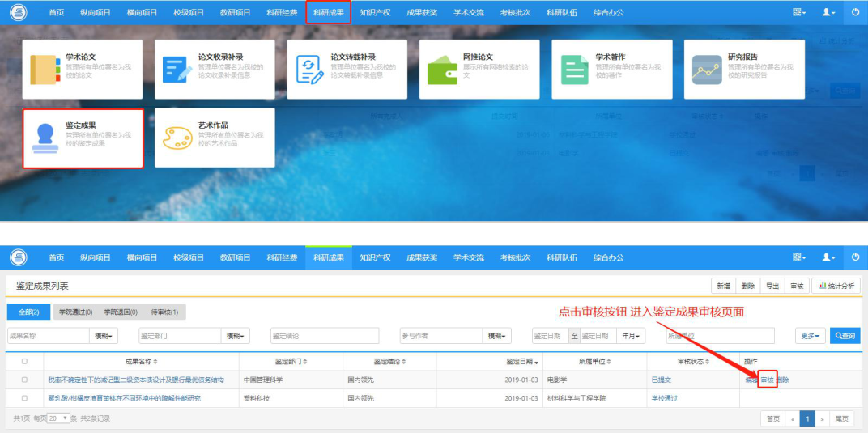Click the blue 查询 search button
The image size is (868, 433).
coord(845,336)
